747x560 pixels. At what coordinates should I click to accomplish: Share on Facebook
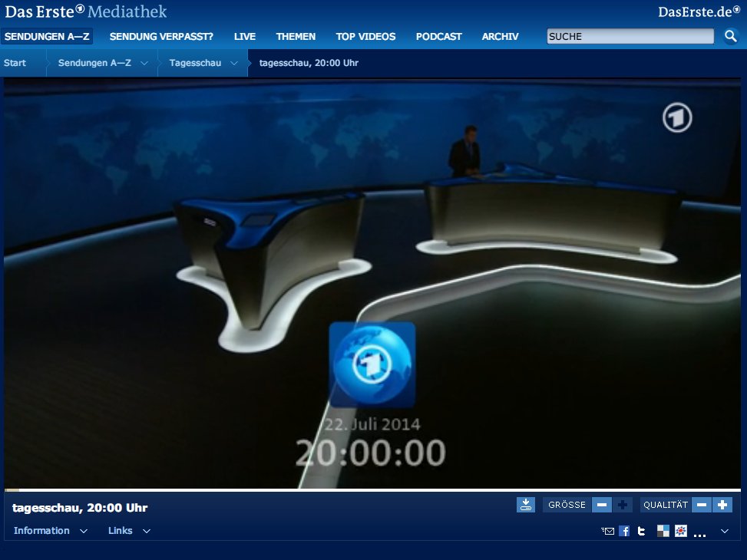pos(624,531)
